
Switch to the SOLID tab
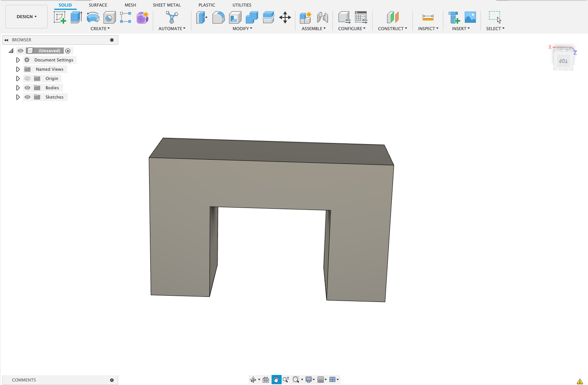(65, 5)
